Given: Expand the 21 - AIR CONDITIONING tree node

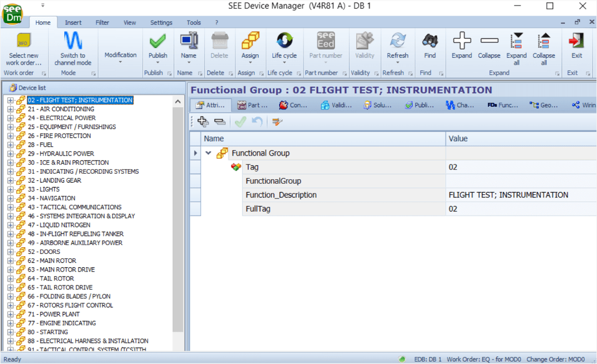Looking at the screenshot, I should point(12,109).
